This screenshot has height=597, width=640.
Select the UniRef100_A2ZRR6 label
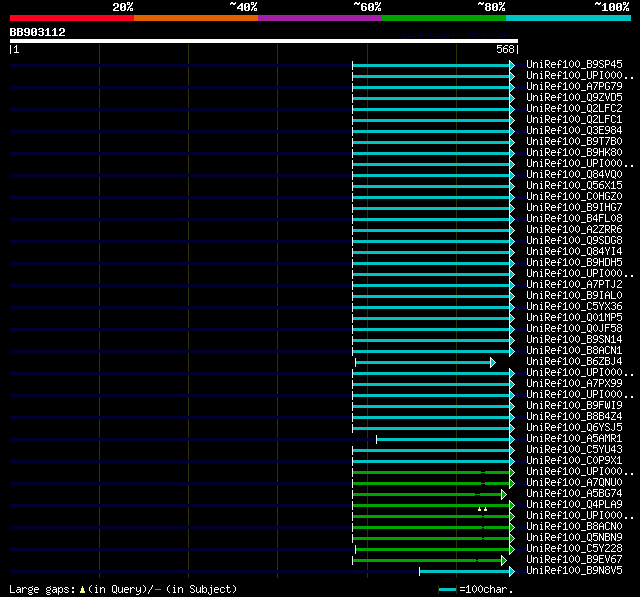click(574, 230)
